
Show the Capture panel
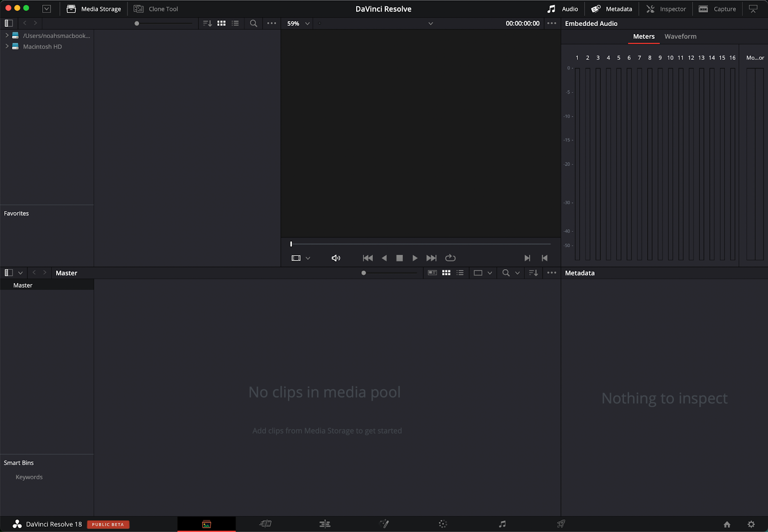pyautogui.click(x=717, y=9)
